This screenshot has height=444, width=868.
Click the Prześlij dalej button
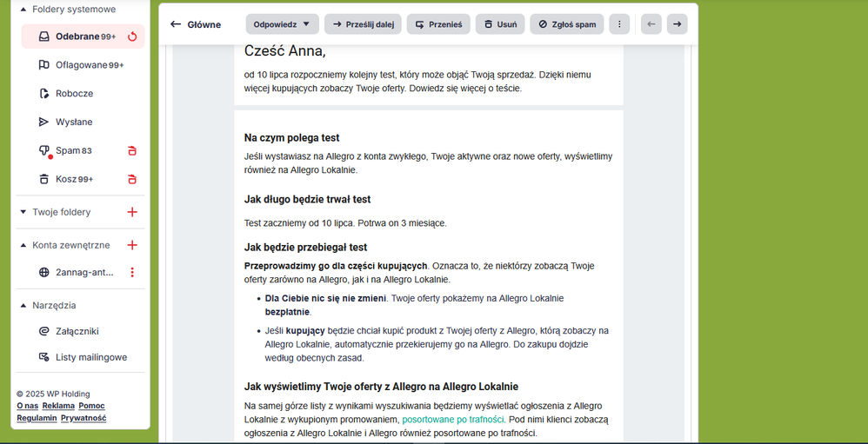[x=363, y=24]
